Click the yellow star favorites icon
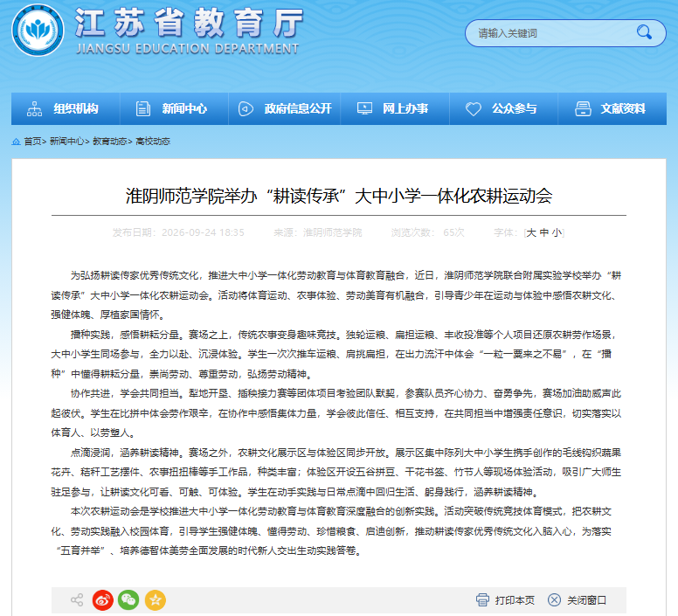The image size is (678, 616). (156, 600)
